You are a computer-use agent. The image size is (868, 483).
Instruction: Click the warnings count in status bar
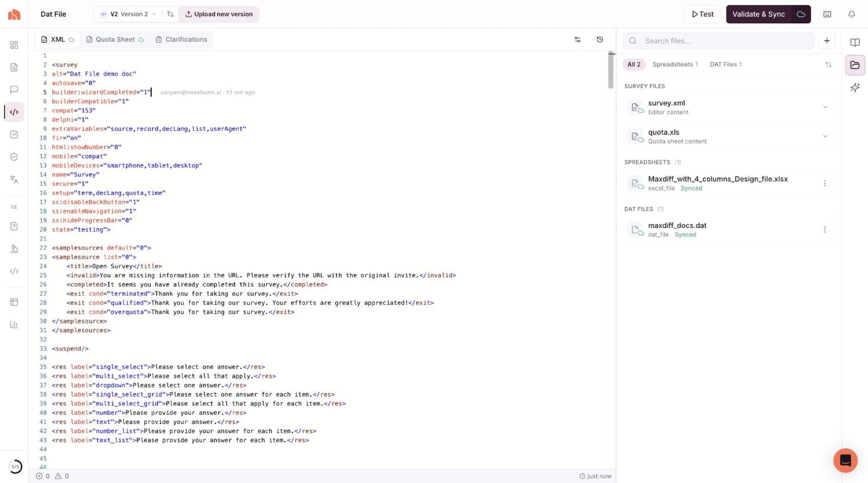click(x=62, y=476)
